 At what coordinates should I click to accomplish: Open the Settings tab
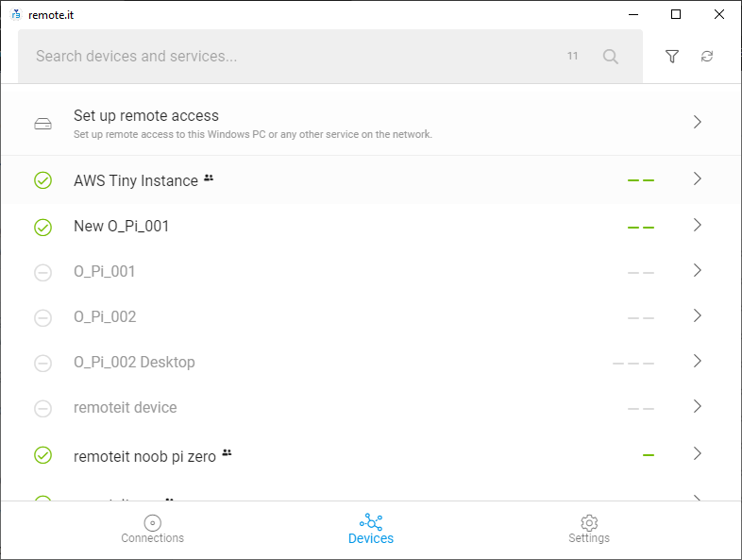tap(589, 529)
